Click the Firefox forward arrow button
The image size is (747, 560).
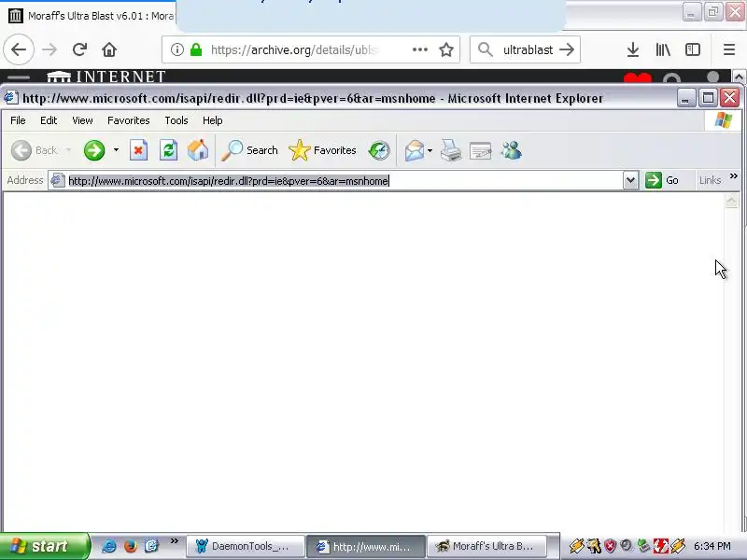(x=49, y=49)
